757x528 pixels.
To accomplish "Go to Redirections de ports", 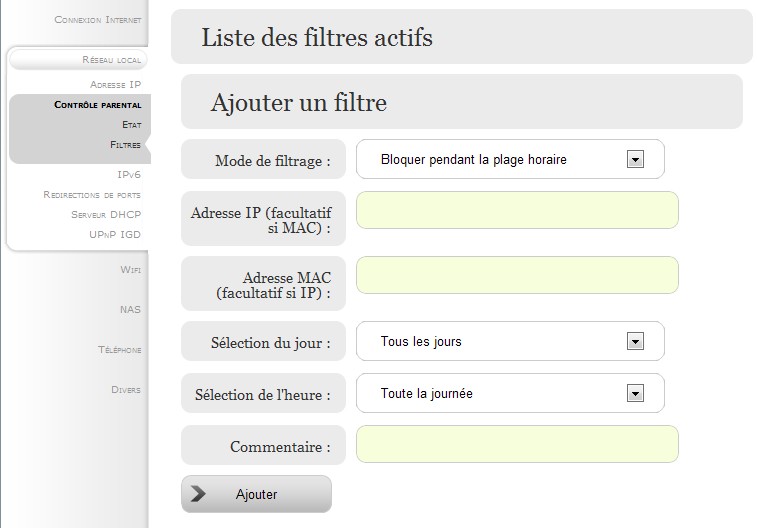I will (92, 195).
